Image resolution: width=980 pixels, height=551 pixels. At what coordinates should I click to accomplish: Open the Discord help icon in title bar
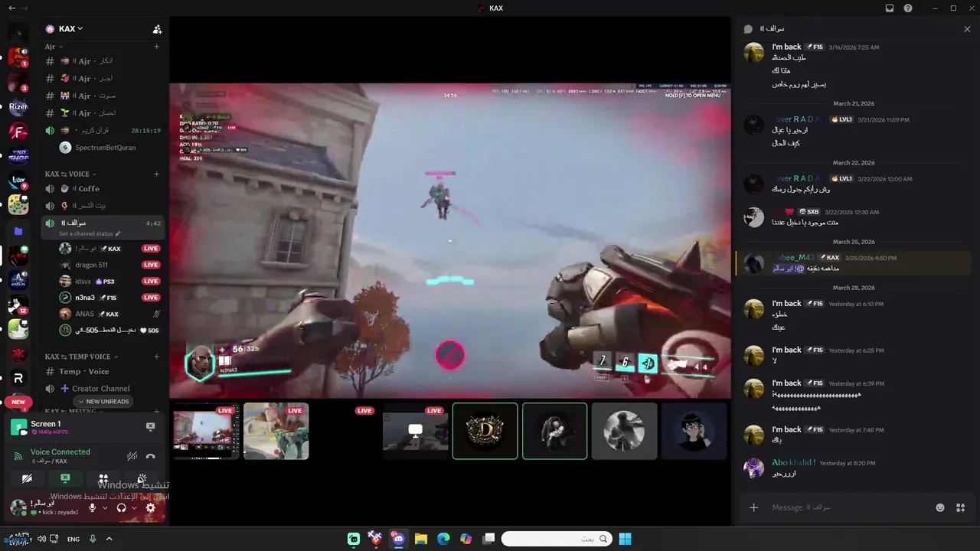pyautogui.click(x=908, y=8)
